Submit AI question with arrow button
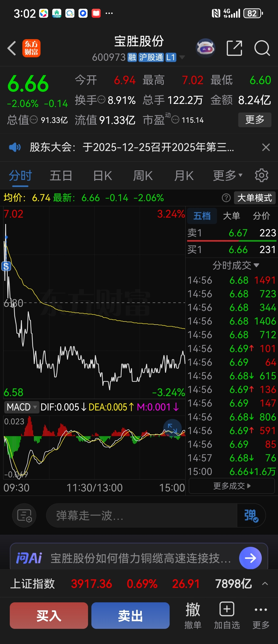The height and width of the screenshot is (644, 278). pyautogui.click(x=250, y=558)
